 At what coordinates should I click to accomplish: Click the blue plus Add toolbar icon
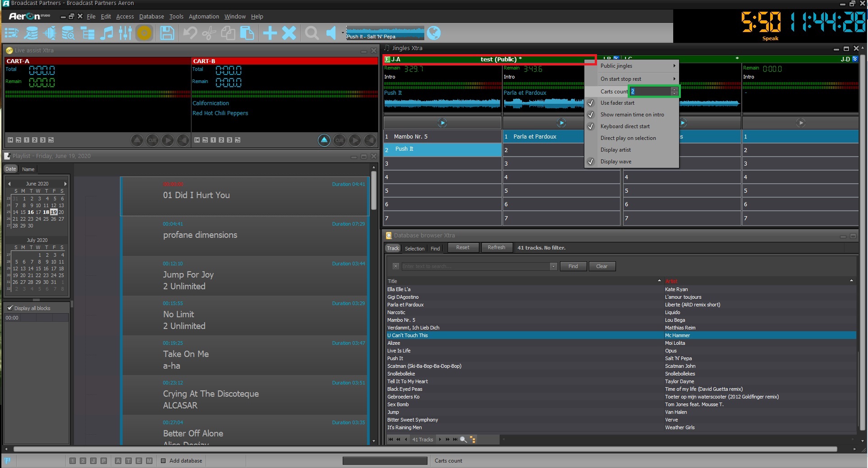point(270,33)
